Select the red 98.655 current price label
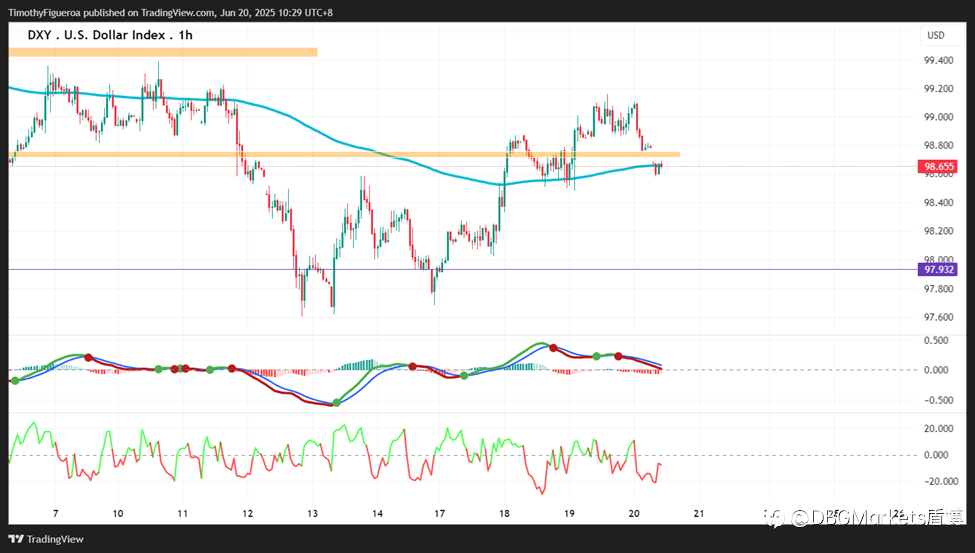This screenshot has height=553, width=975. pos(938,166)
